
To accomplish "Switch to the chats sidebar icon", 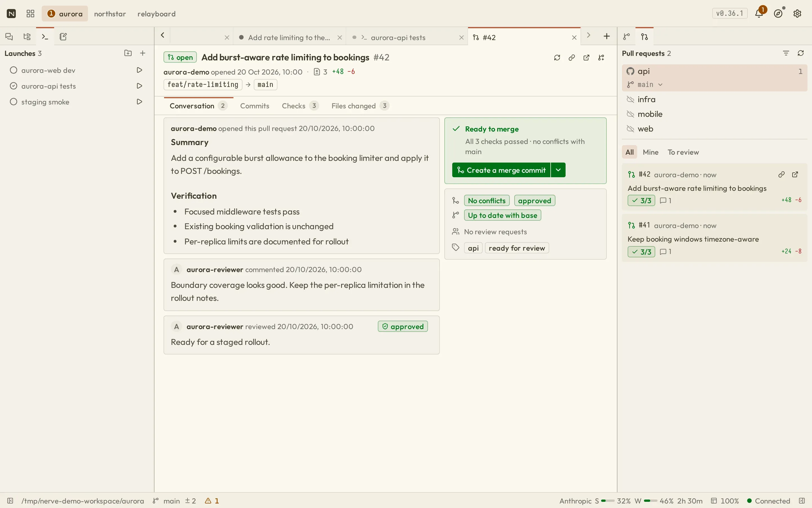I will 9,36.
